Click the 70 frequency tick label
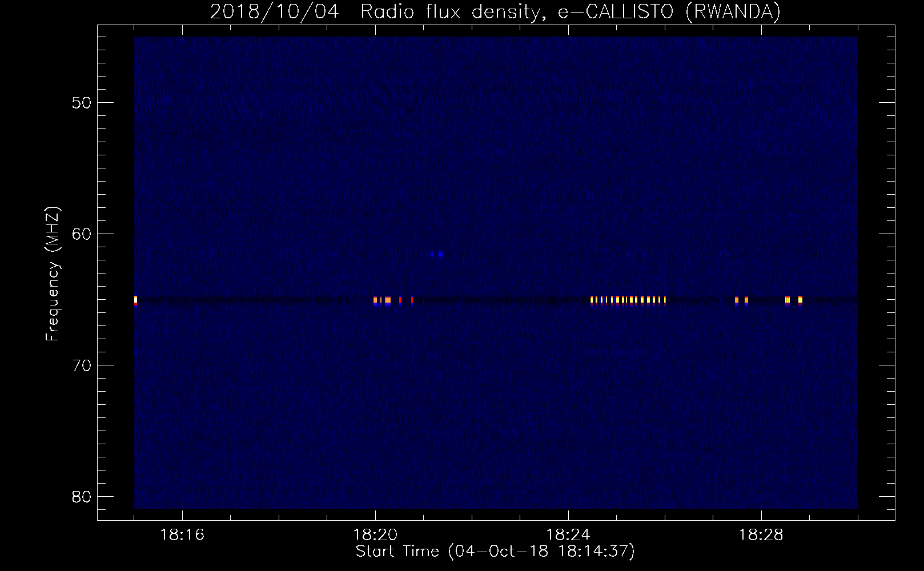This screenshot has width=924, height=571. pos(81,365)
